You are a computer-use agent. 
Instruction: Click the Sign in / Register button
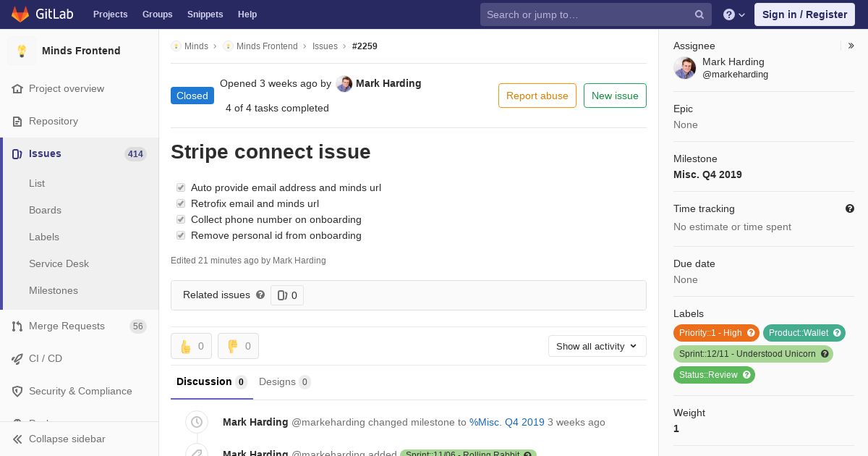tap(804, 14)
